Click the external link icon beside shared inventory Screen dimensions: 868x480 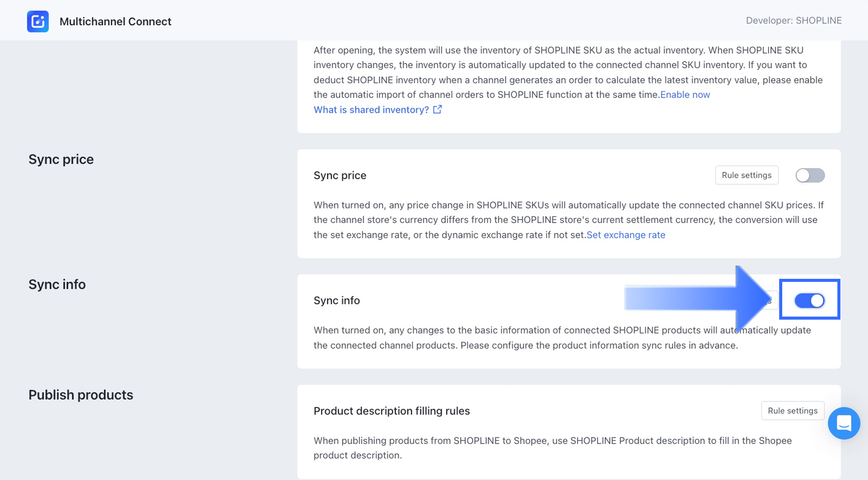(438, 109)
